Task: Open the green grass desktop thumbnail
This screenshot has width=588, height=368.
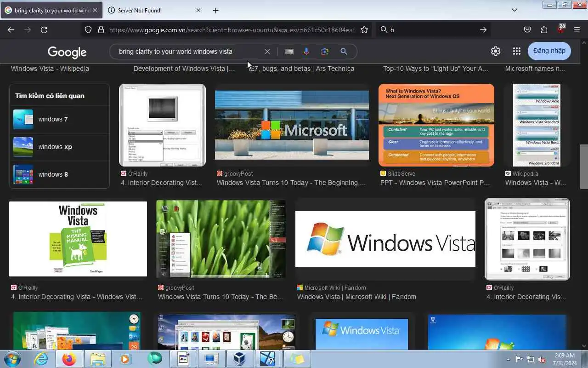Action: (x=221, y=239)
